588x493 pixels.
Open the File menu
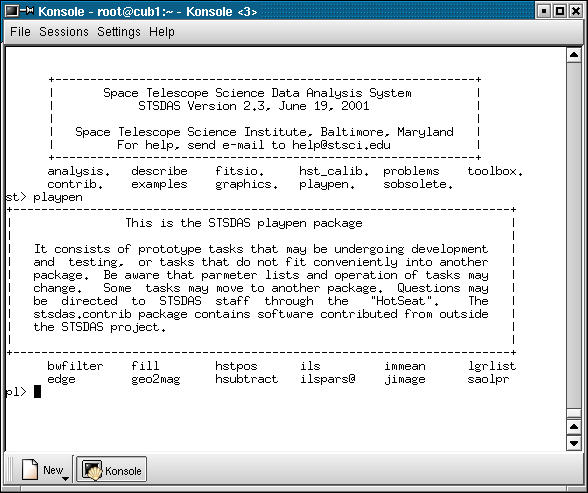click(20, 32)
